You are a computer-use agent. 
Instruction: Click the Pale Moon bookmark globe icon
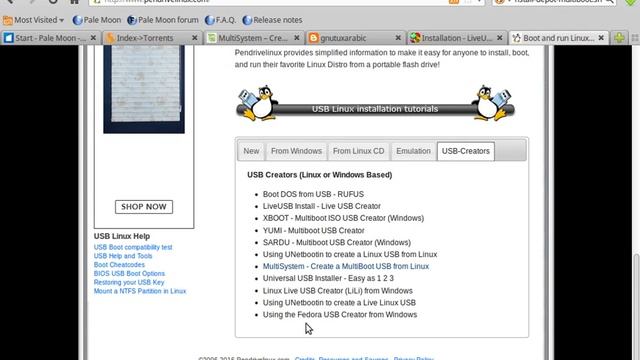coord(77,20)
